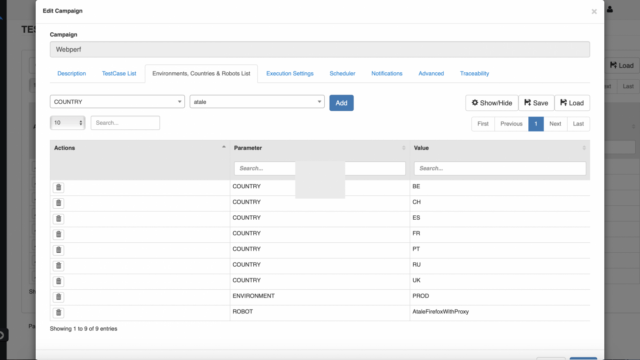The image size is (640, 360).
Task: Click Show/Hide columns button
Action: (492, 103)
